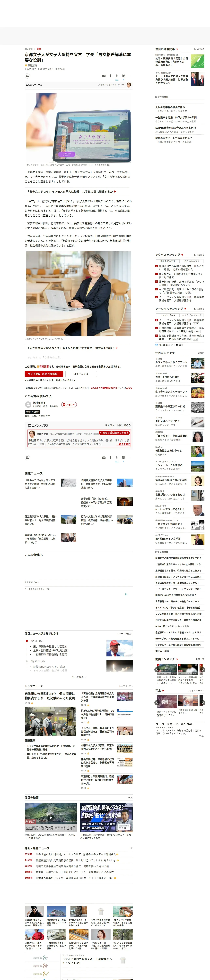This screenshot has height=980, width=210.
Task: Click 続きを読む in the comment box
Action: (x=123, y=444)
